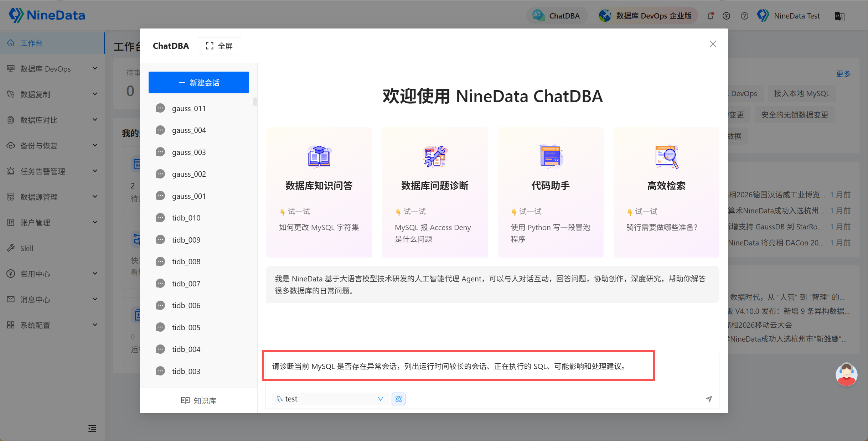Click 高效检索 card icon

click(x=666, y=156)
